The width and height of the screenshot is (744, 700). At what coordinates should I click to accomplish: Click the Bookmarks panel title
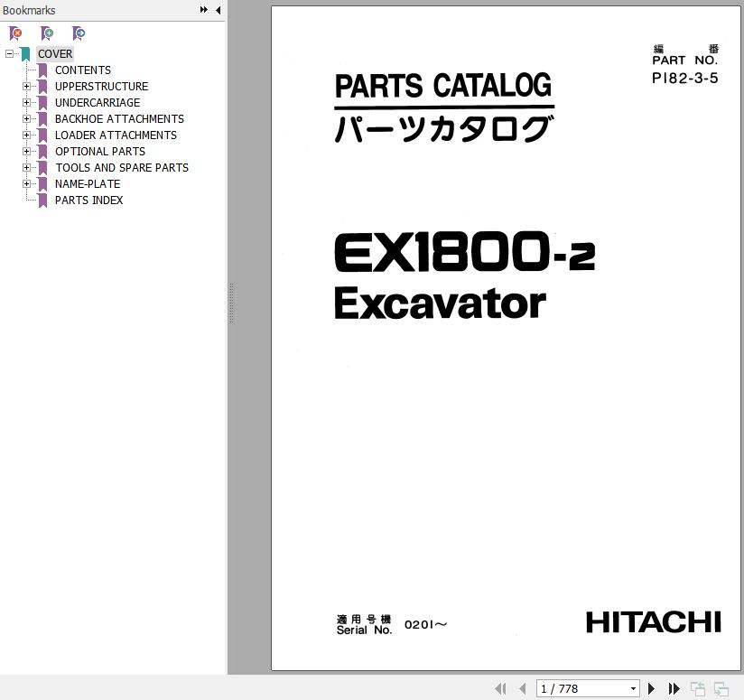click(29, 10)
